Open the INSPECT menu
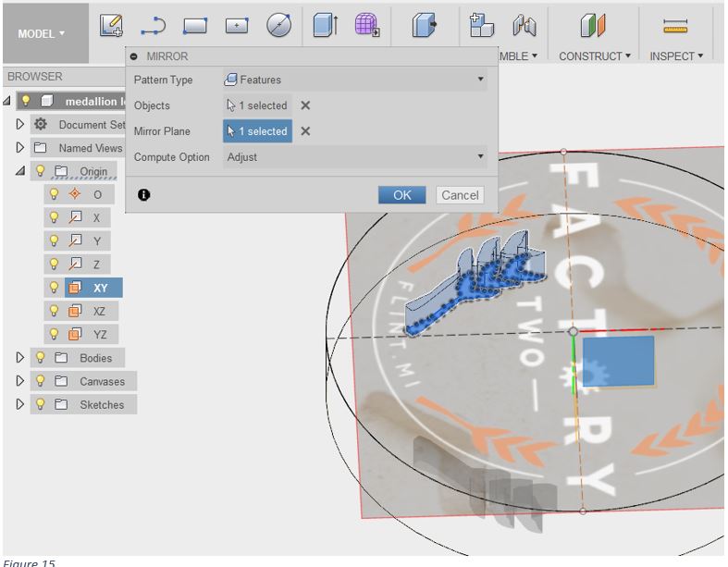 pos(676,56)
